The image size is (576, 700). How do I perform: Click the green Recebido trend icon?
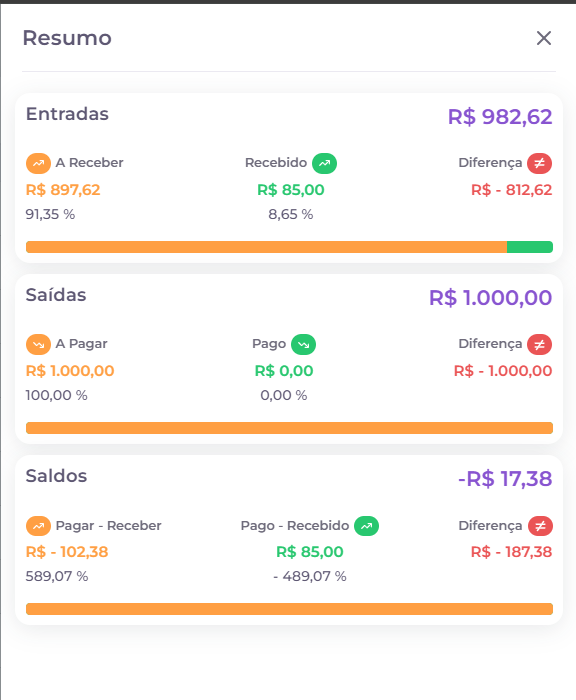point(325,163)
